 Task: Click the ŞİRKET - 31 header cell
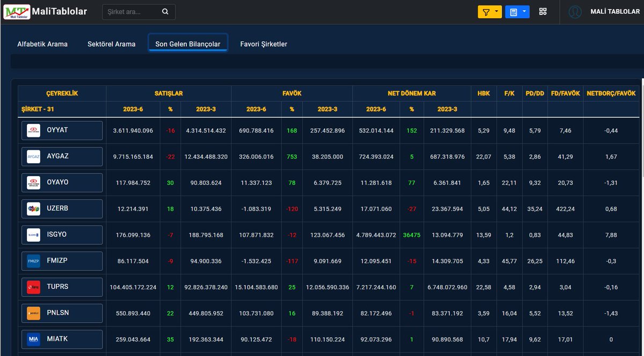tap(62, 109)
